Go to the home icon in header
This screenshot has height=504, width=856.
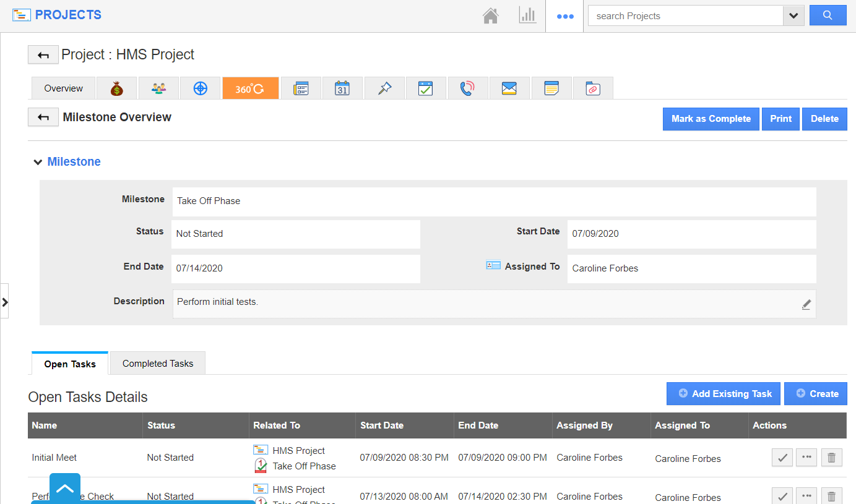click(x=490, y=16)
